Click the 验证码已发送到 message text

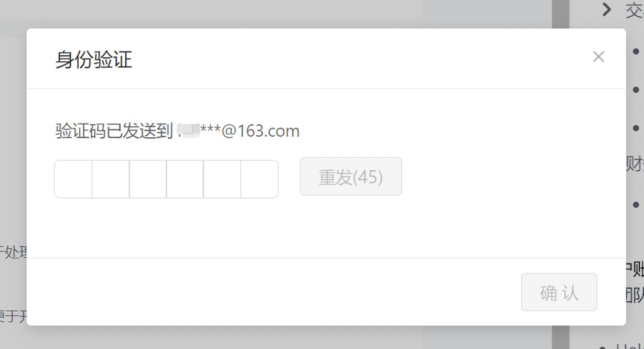114,131
